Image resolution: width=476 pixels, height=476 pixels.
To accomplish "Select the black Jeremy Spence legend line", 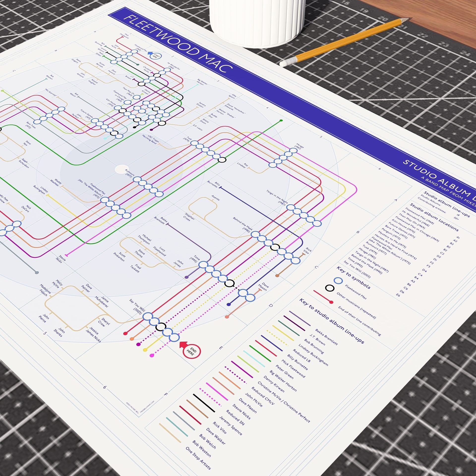I will pyautogui.click(x=204, y=403).
